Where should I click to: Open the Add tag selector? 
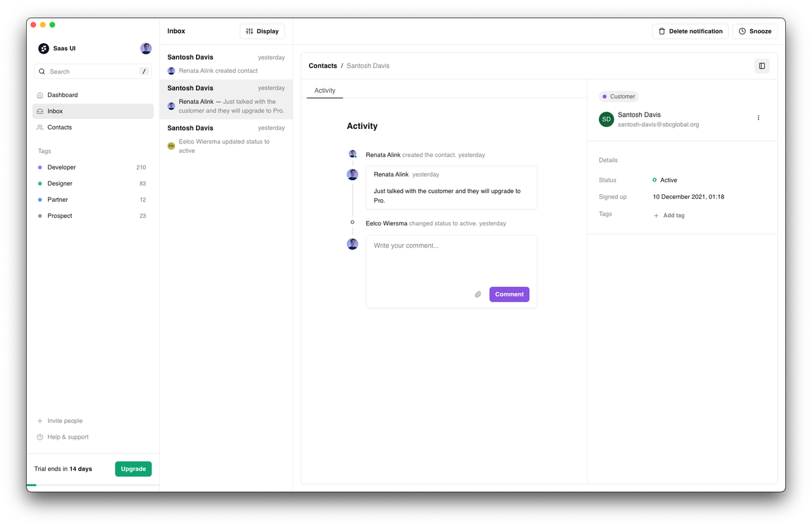tap(669, 215)
